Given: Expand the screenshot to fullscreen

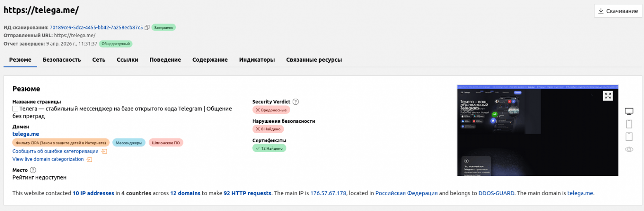Looking at the screenshot, I should coord(608,96).
